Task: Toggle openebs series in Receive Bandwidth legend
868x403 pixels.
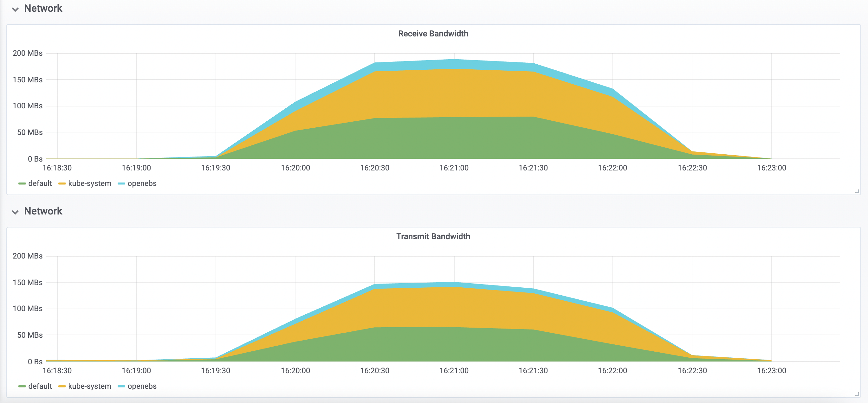Action: (x=142, y=183)
